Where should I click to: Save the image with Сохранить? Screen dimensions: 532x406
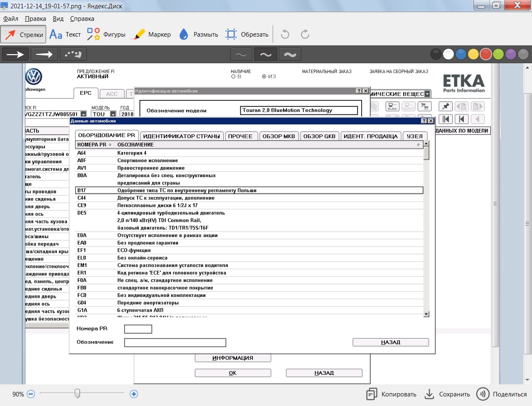click(x=447, y=394)
